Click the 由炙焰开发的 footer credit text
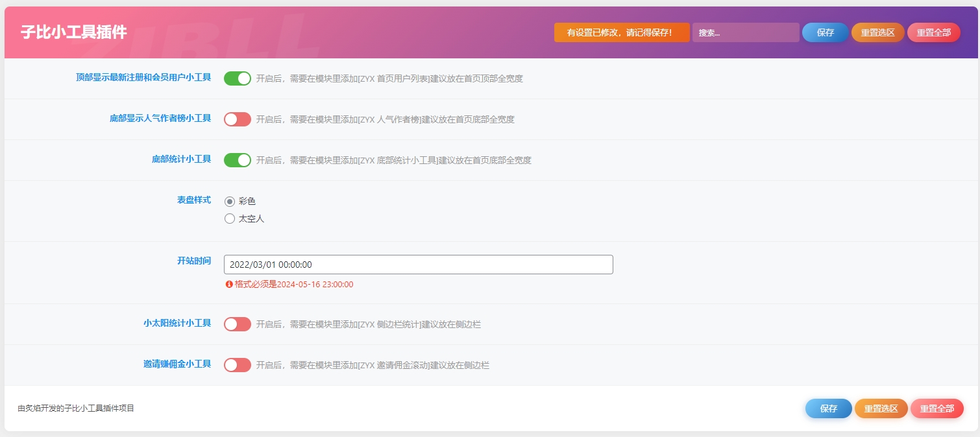This screenshot has height=437, width=980. coord(76,408)
